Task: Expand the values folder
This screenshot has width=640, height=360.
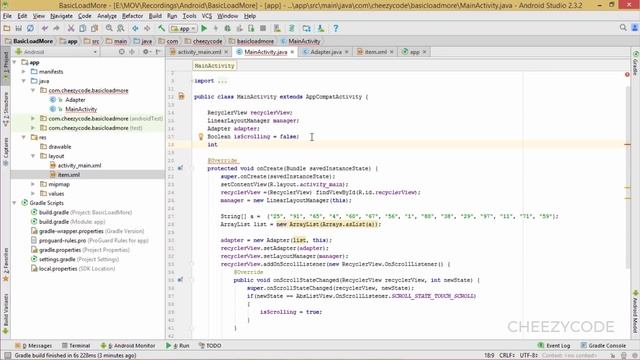Action: point(33,193)
